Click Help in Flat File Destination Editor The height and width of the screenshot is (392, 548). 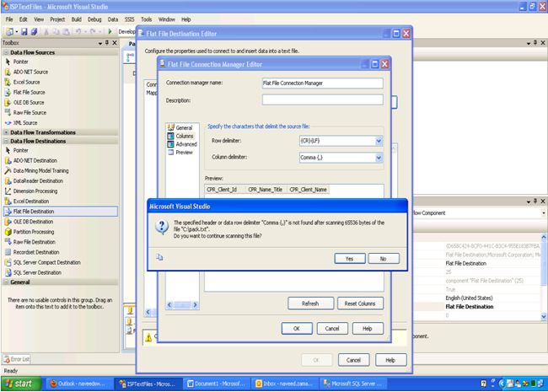[x=390, y=360]
